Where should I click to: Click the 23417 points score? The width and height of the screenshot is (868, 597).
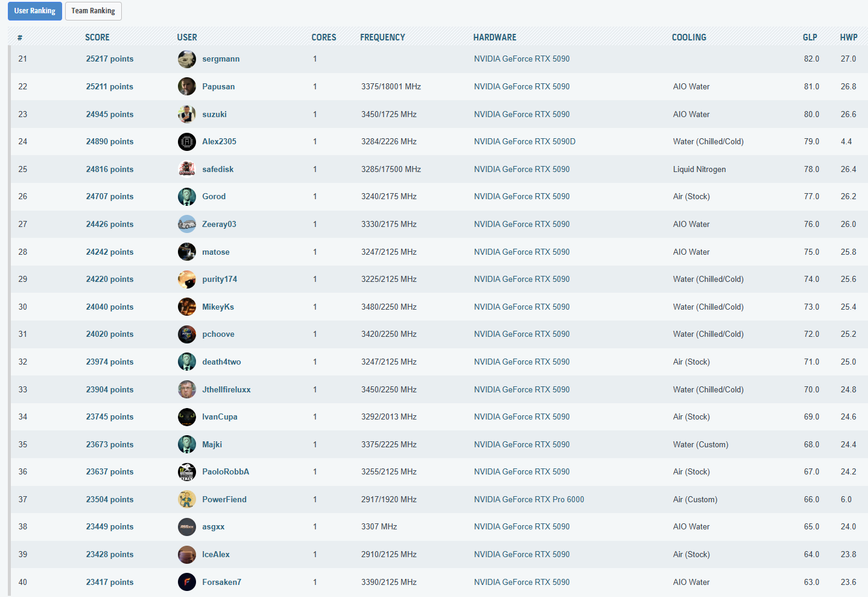(109, 582)
